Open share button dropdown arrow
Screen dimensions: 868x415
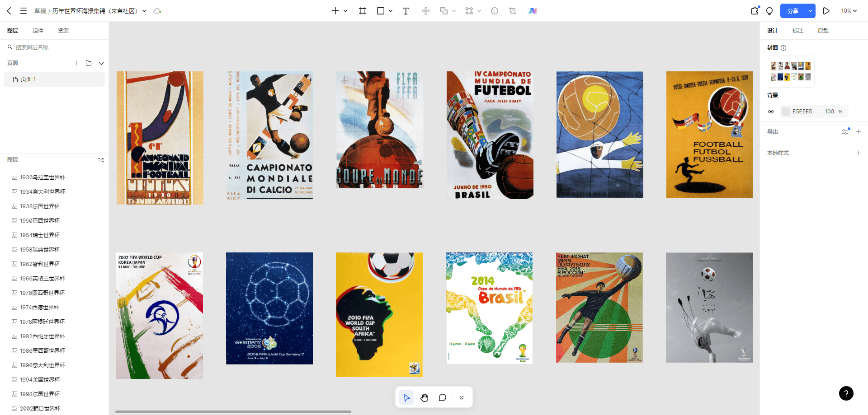[811, 11]
